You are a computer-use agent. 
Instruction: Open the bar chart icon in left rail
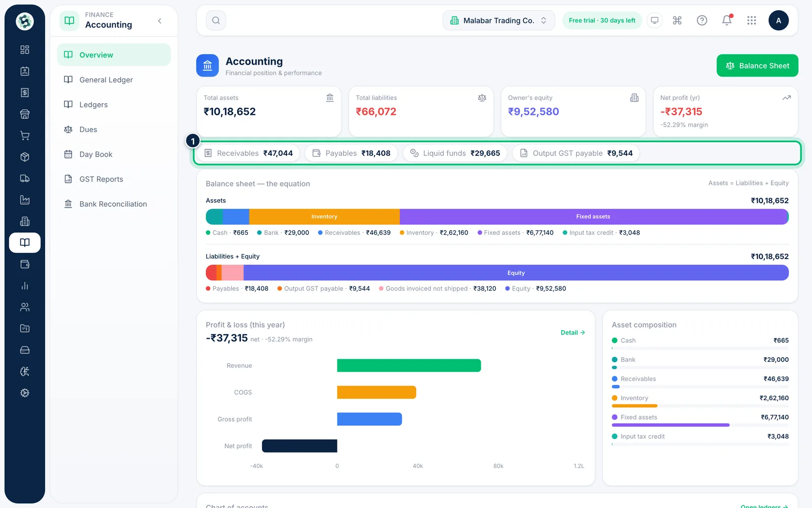(25, 285)
